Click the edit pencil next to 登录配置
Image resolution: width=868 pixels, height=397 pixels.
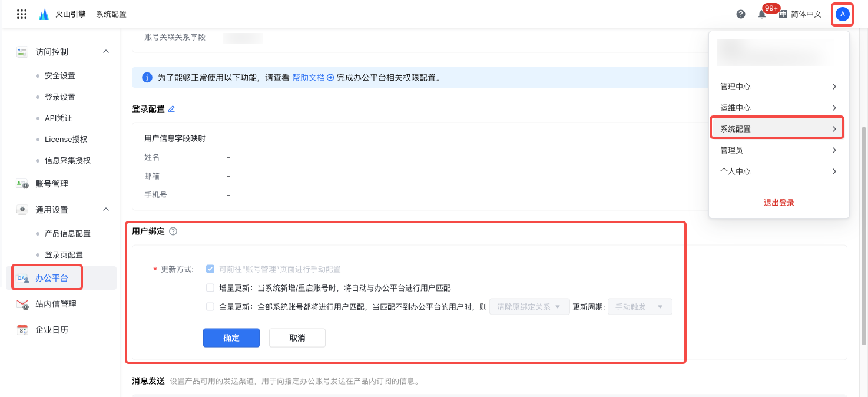point(171,109)
